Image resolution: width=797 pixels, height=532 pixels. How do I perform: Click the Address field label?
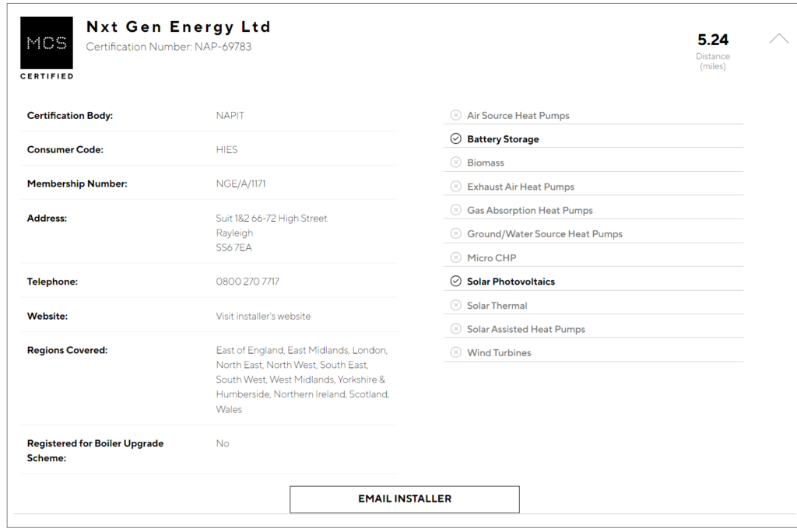(47, 218)
